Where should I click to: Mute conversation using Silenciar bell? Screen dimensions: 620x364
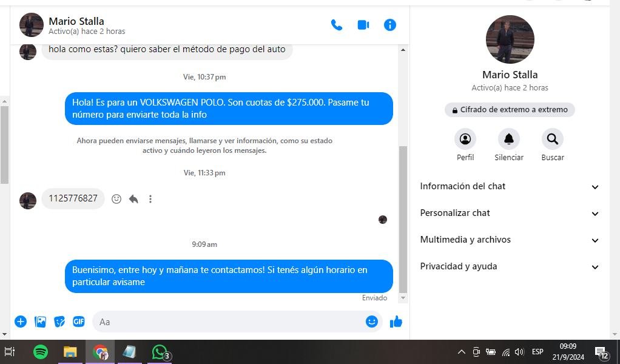(x=508, y=140)
